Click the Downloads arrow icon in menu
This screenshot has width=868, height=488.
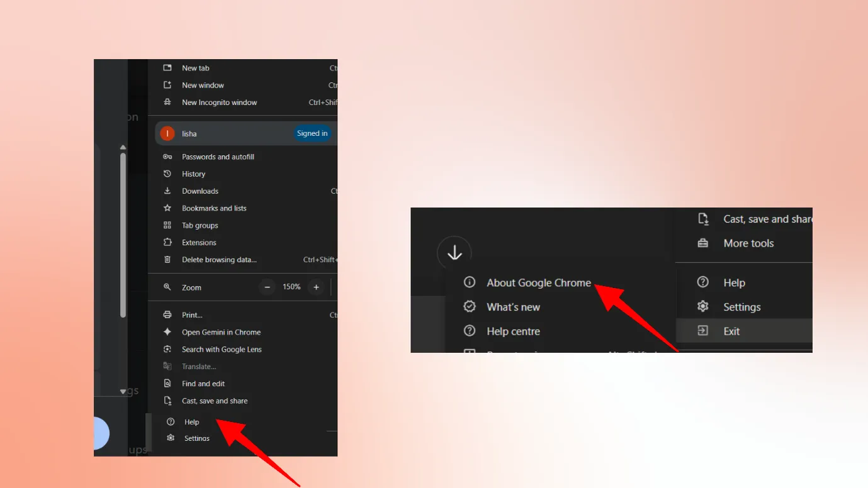(x=167, y=191)
